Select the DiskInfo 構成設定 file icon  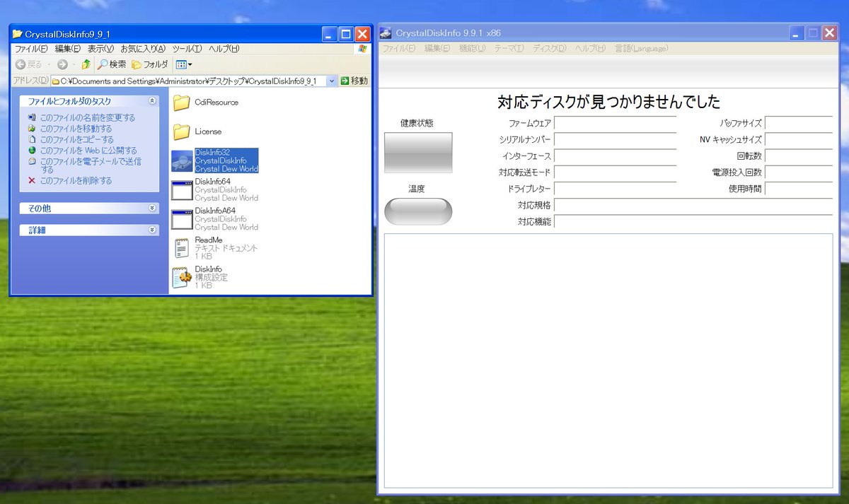(x=183, y=278)
